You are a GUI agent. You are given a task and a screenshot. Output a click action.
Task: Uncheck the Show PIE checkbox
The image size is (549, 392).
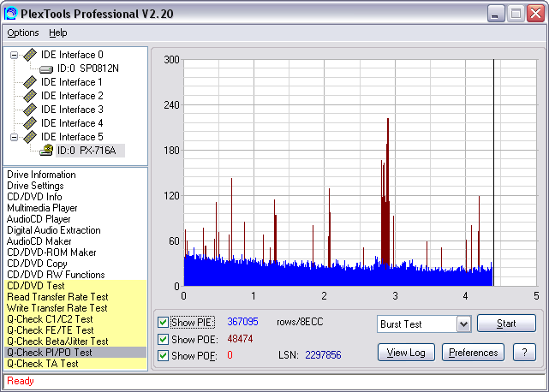pyautogui.click(x=163, y=322)
